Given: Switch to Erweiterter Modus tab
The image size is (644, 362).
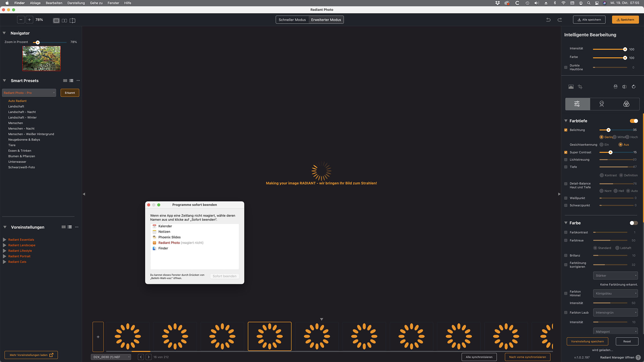Looking at the screenshot, I should point(326,20).
